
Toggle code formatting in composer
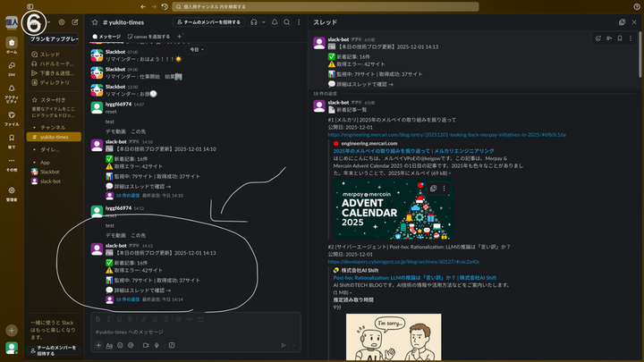pos(190,319)
